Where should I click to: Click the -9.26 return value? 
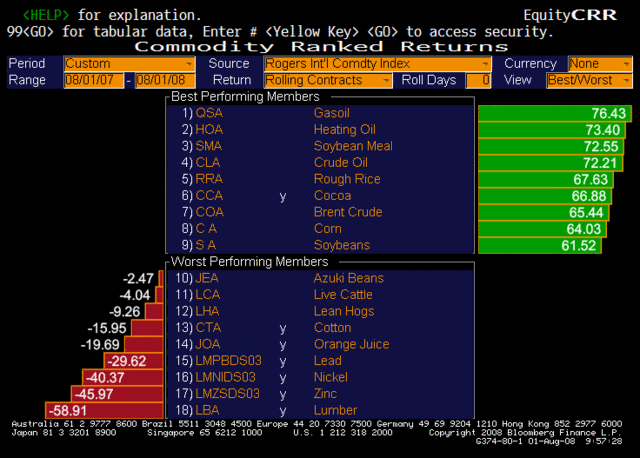point(125,312)
